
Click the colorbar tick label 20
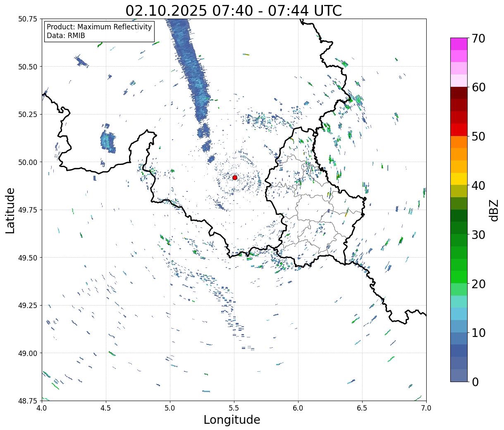pos(478,284)
